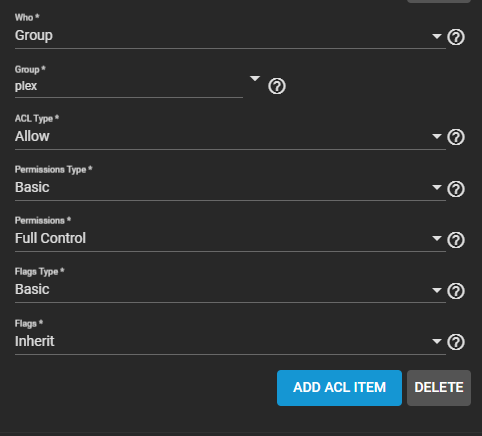Show help for the plex Group field
482x436 pixels.
pos(277,86)
